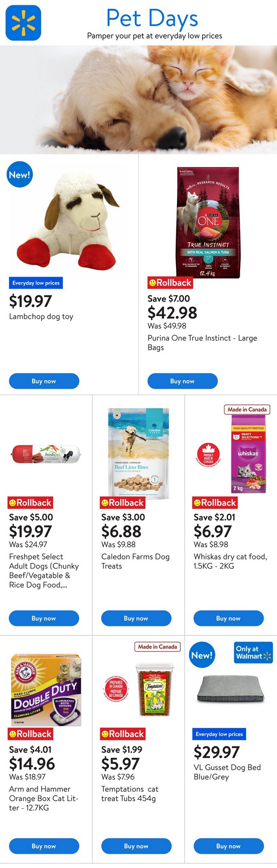Viewport: 277px width, 868px height.
Task: Click the Proudly Made in Canada maple leaf seal
Action: [x=209, y=454]
